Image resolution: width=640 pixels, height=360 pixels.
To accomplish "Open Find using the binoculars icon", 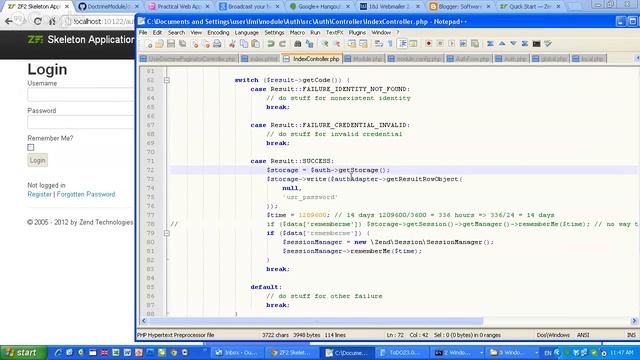I will (298, 44).
